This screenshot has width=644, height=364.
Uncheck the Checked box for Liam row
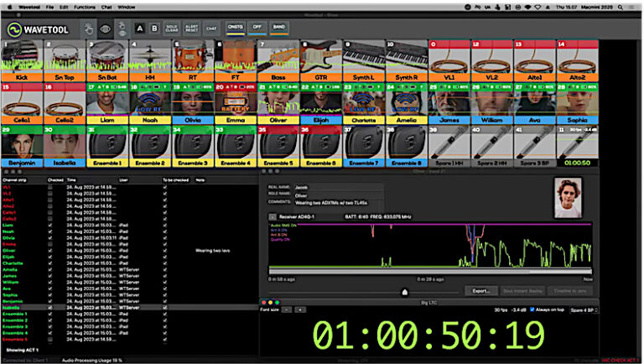[x=50, y=225]
